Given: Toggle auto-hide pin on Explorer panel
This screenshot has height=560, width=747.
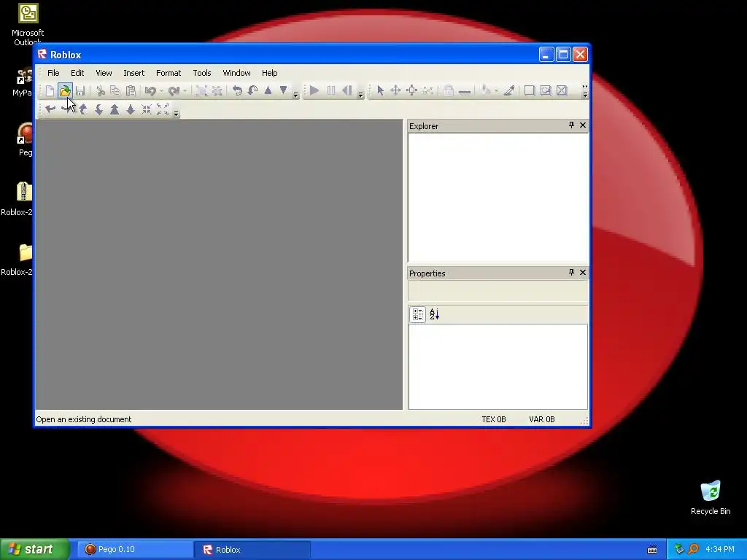Looking at the screenshot, I should click(x=571, y=125).
